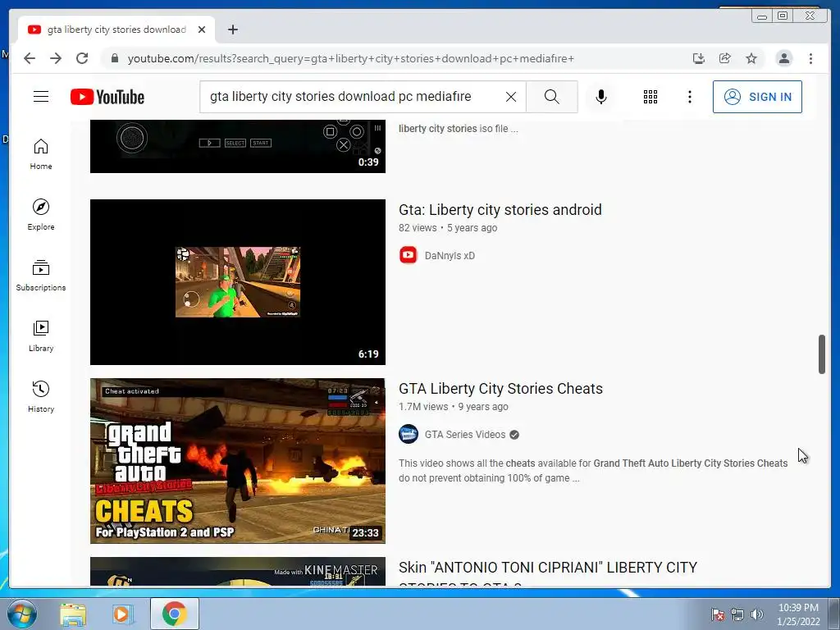This screenshot has width=840, height=630.
Task: Click the SIGN IN button
Action: coord(757,97)
